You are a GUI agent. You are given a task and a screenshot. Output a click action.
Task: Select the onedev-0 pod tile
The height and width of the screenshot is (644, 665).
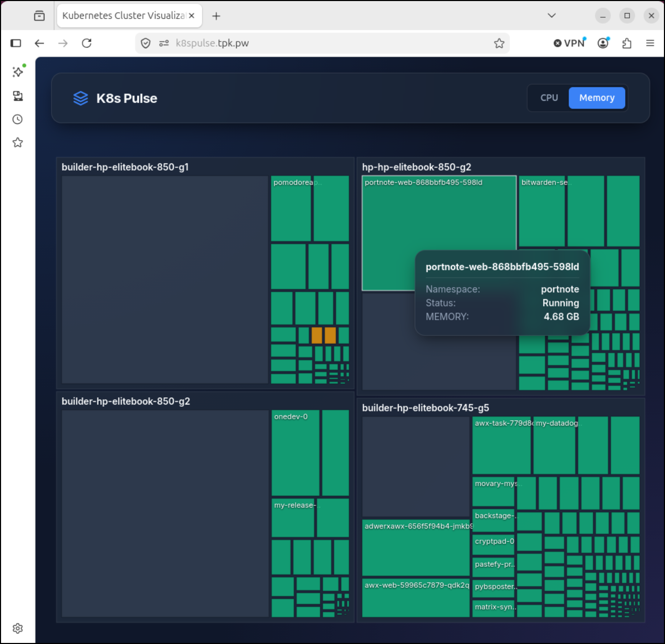pyautogui.click(x=295, y=453)
